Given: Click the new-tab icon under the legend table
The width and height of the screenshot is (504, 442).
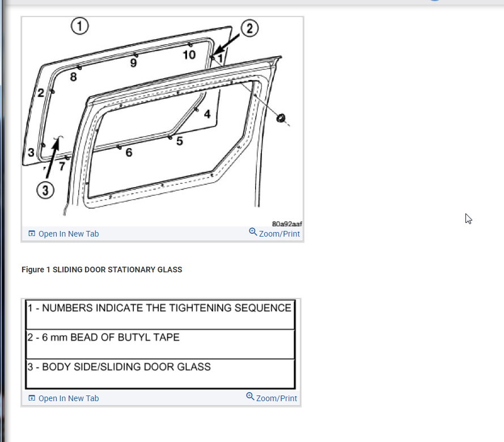Looking at the screenshot, I should [x=32, y=398].
